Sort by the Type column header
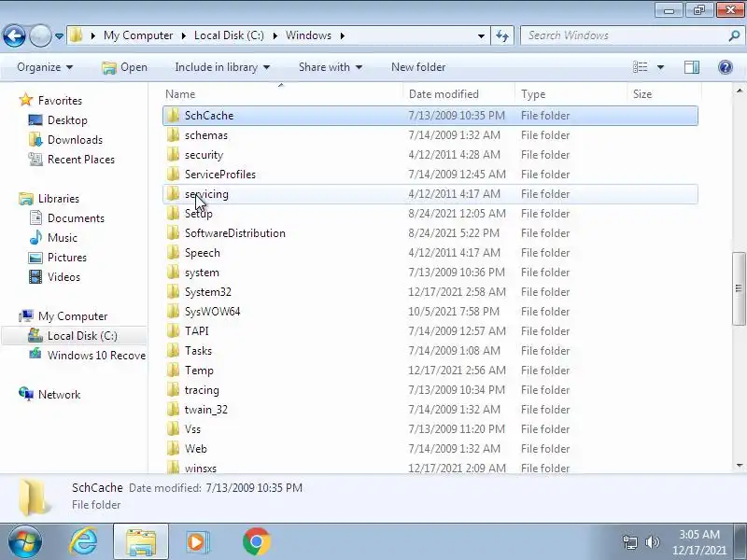747x560 pixels. 571,94
